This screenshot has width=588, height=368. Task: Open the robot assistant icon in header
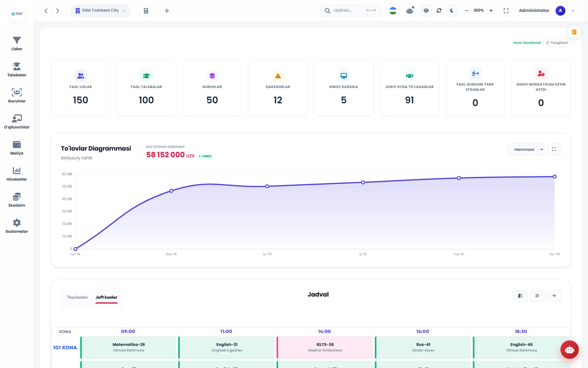tap(410, 11)
